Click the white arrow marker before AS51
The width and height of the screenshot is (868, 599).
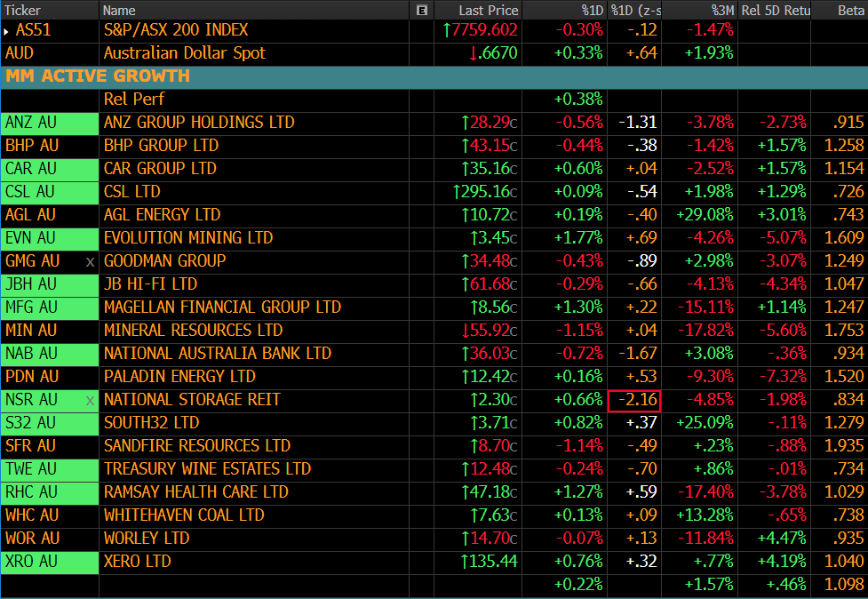(x=7, y=30)
